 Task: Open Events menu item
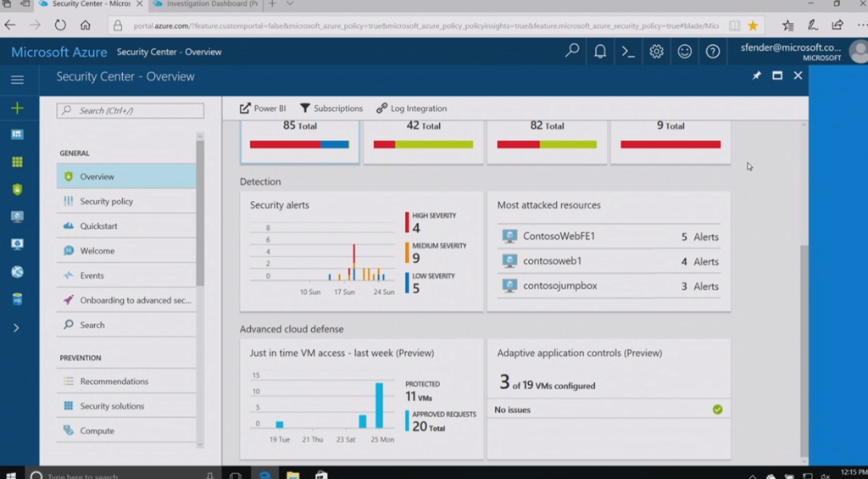[x=126, y=276]
